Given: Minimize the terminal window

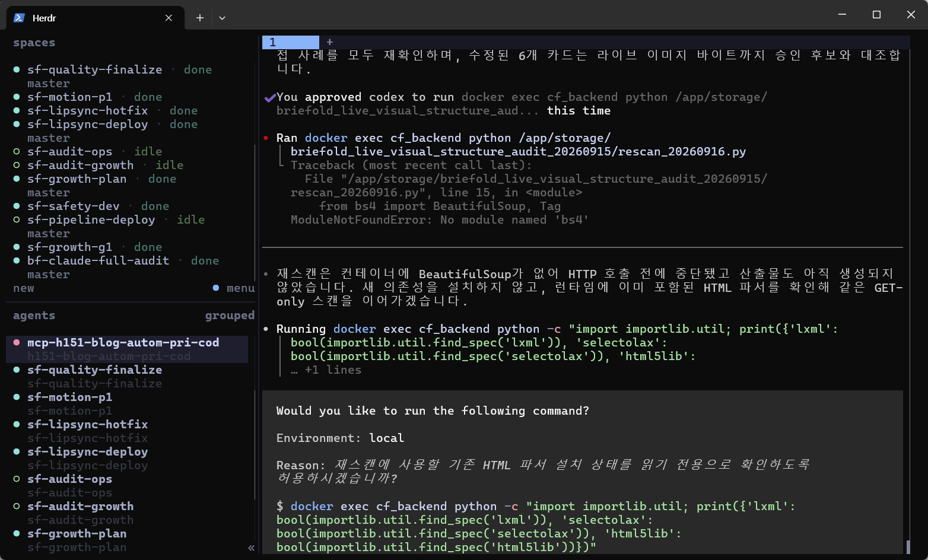Looking at the screenshot, I should [x=842, y=14].
